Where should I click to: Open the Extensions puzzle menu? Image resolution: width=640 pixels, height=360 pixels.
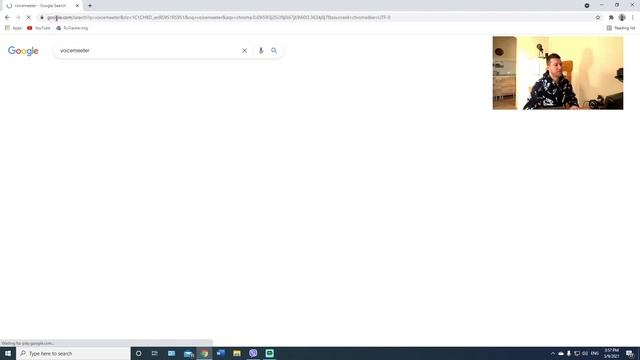point(611,18)
